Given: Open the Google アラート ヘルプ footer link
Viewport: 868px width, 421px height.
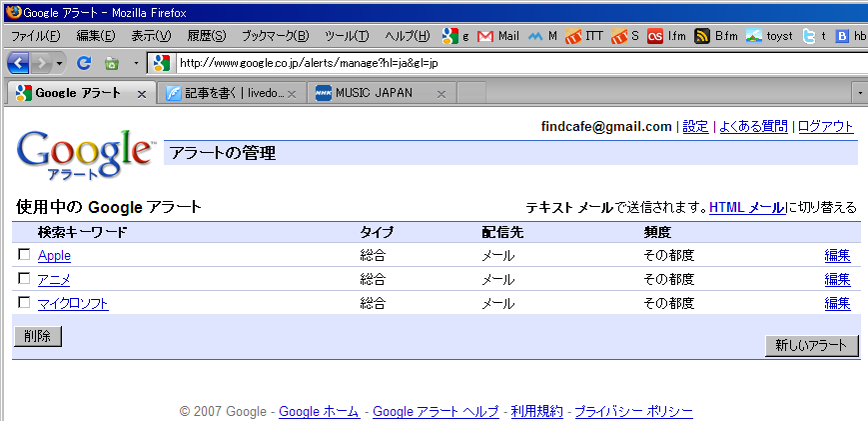Looking at the screenshot, I should coord(435,412).
